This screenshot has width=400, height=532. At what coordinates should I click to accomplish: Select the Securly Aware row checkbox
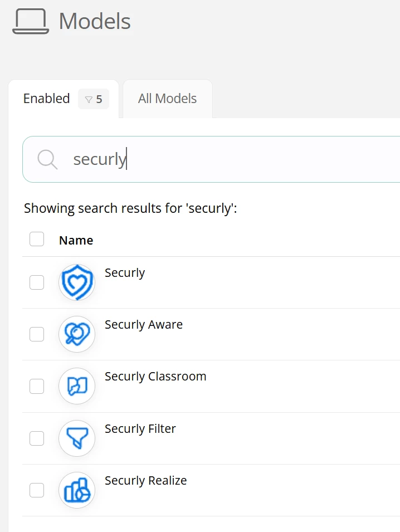[37, 334]
